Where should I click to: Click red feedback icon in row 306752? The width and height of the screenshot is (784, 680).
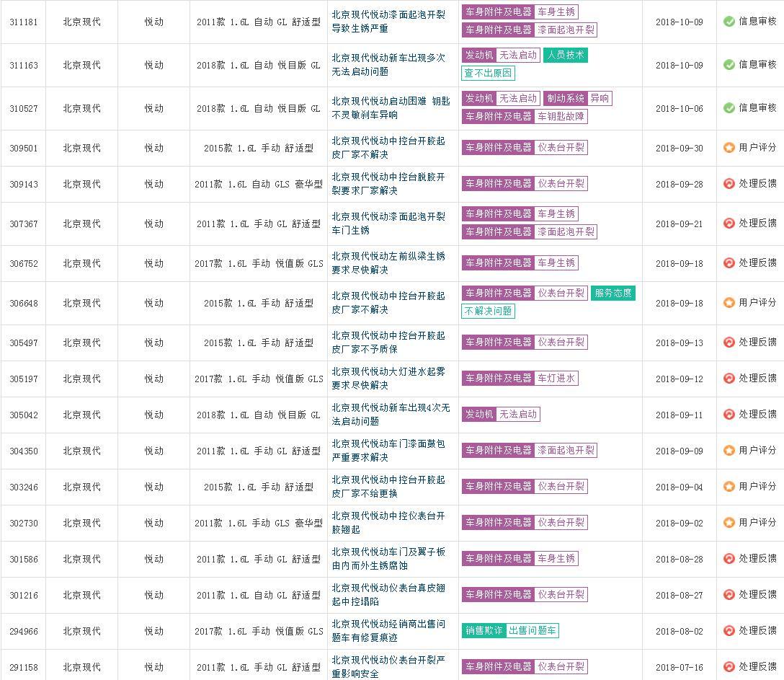coord(729,262)
